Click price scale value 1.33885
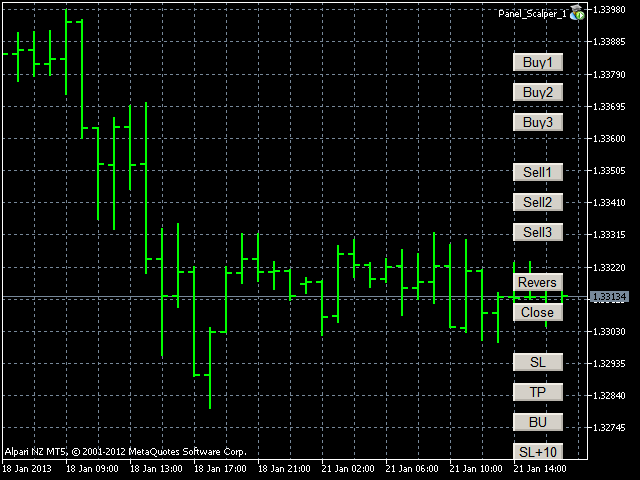This screenshot has height=480, width=640. point(609,42)
